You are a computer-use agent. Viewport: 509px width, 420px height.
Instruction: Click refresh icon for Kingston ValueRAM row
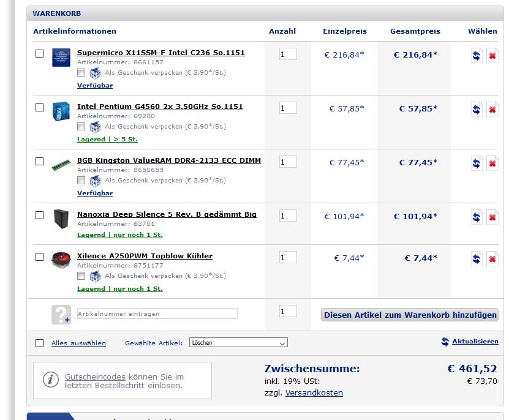[477, 163]
